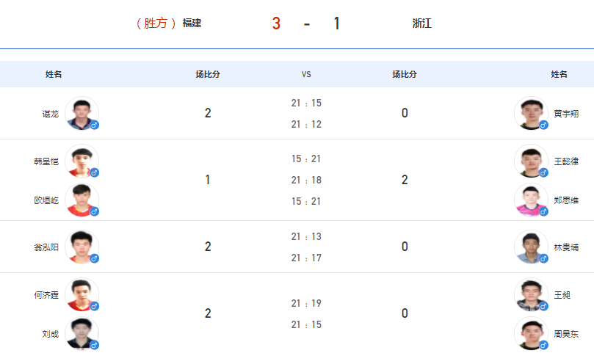Image resolution: width=594 pixels, height=364 pixels.
Task: Select the gender icon on 欧烜屹's avatar
Action: click(94, 211)
